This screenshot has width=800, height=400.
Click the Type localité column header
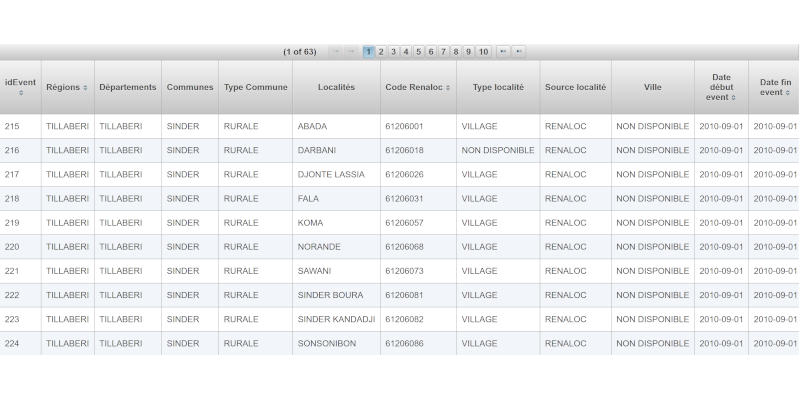point(498,88)
